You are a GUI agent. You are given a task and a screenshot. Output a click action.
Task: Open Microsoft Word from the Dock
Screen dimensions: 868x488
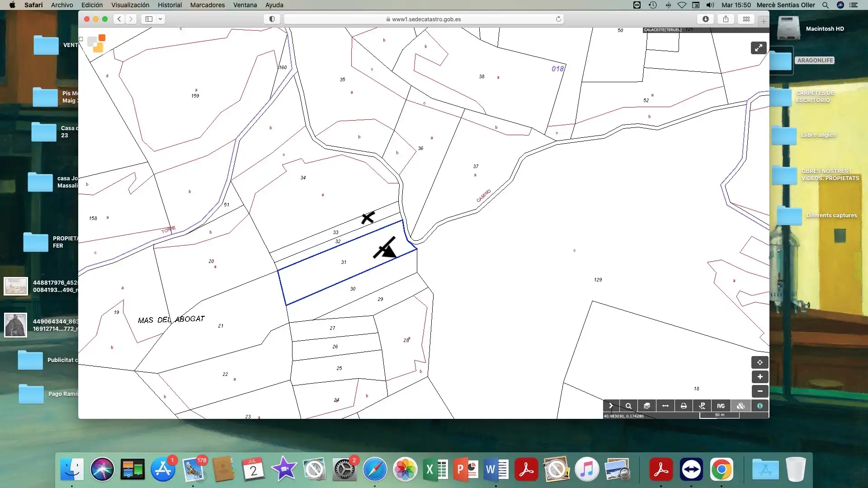coord(496,469)
